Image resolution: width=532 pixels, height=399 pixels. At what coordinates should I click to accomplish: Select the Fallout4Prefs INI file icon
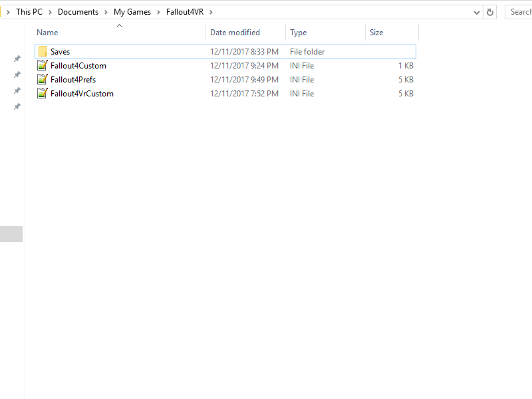[x=43, y=79]
